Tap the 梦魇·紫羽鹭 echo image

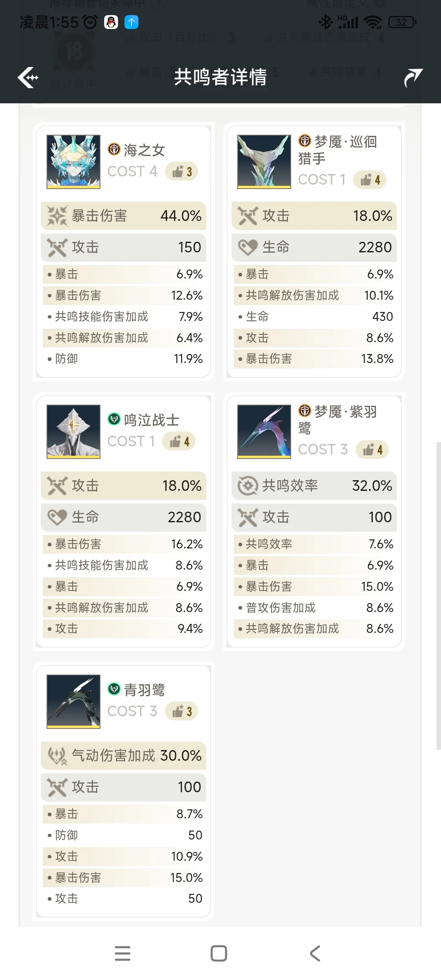(x=264, y=432)
